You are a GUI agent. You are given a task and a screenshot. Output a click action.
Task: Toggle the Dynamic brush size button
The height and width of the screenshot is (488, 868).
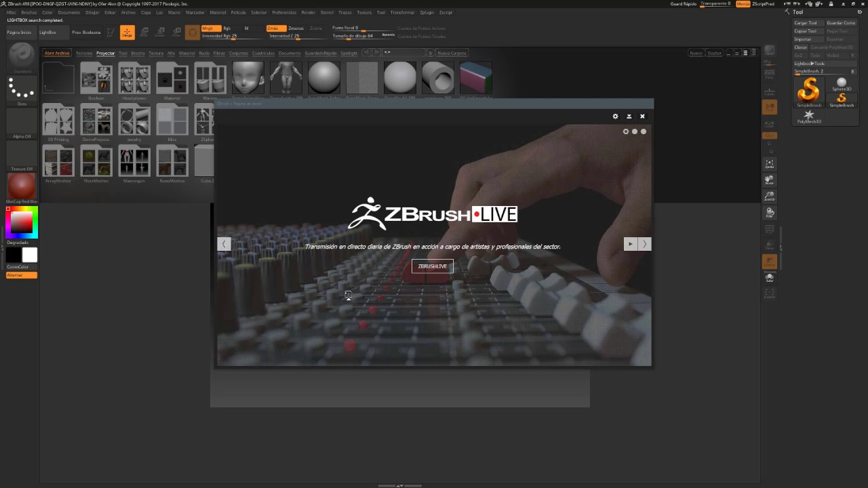click(x=389, y=35)
